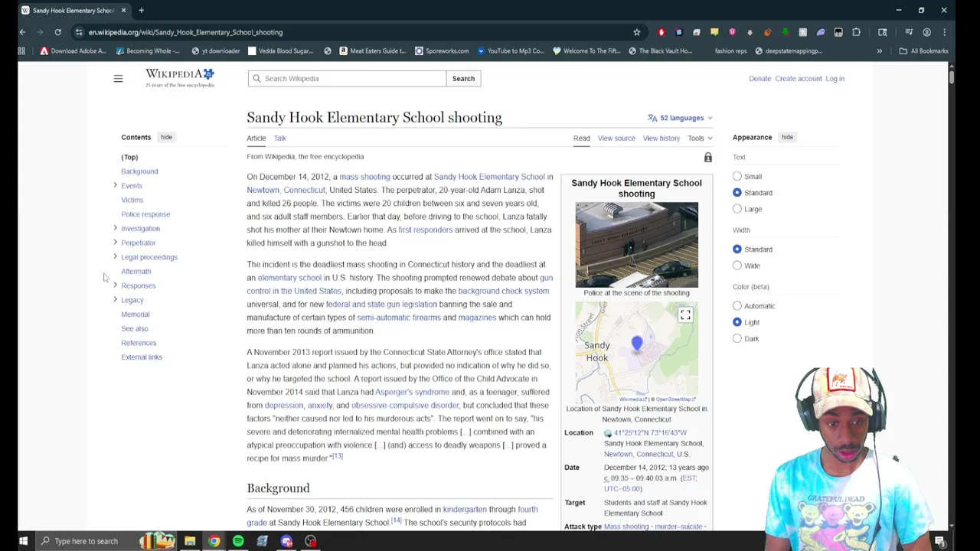Expand the Perpetrator section in contents
Screen dimensions: 980x551
(115, 242)
